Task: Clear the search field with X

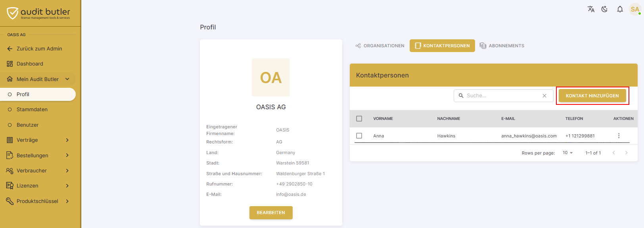Action: click(544, 96)
